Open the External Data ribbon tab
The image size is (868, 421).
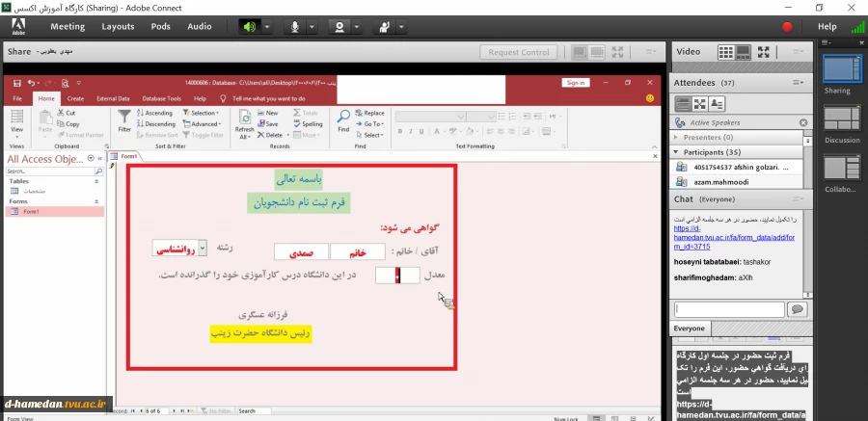pyautogui.click(x=113, y=98)
